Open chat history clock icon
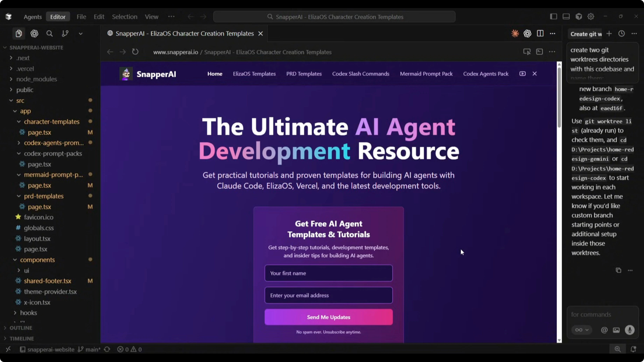Viewport: 644px width, 362px height. (621, 34)
